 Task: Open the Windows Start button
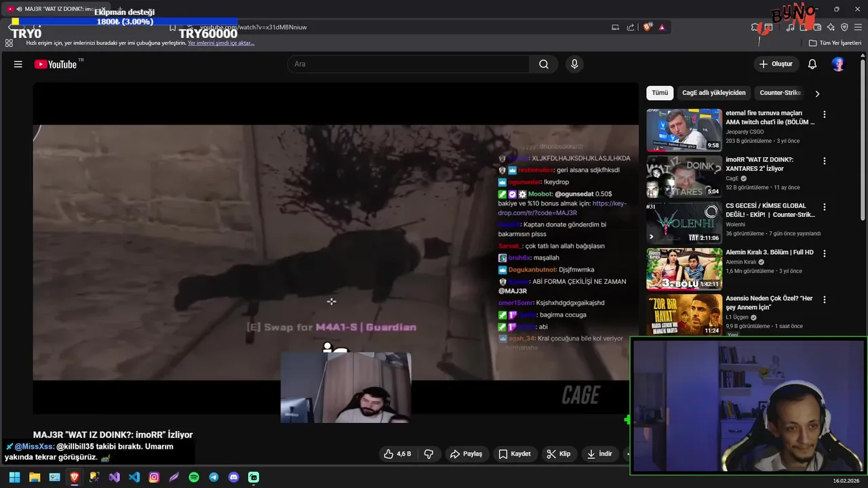point(14,477)
